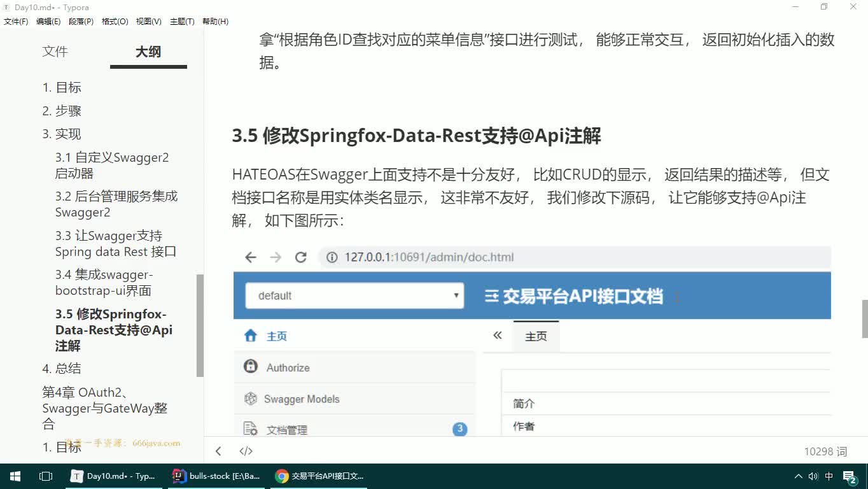868x489 pixels.
Task: Toggle the 中 input method indicator
Action: [x=829, y=476]
